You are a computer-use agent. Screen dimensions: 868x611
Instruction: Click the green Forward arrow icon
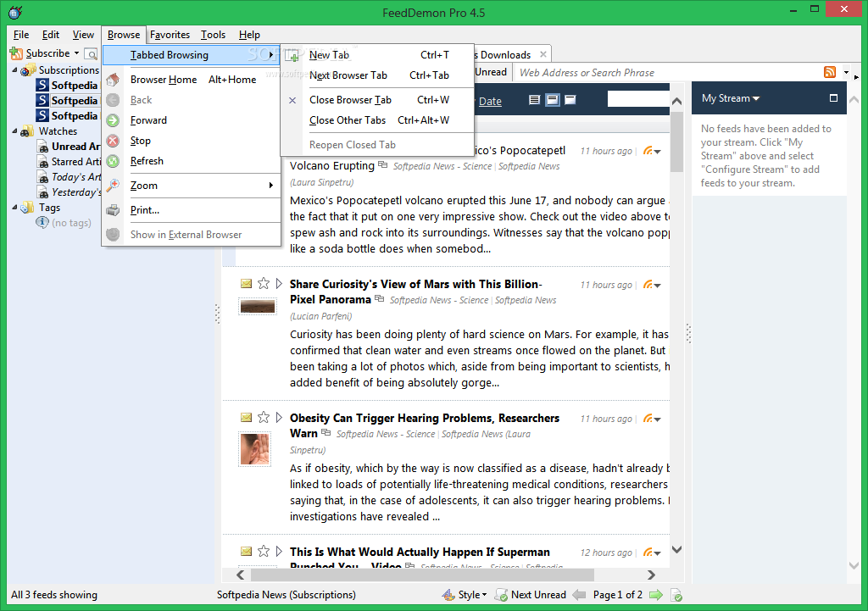tap(113, 120)
